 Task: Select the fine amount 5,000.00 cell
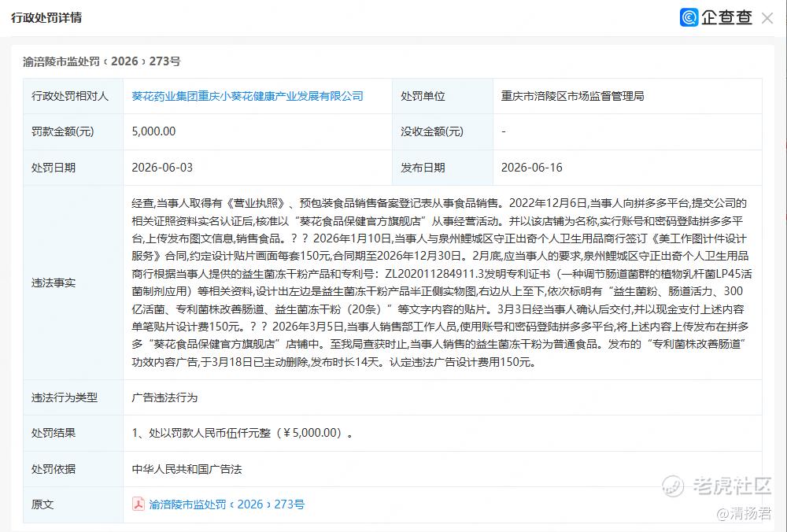tap(153, 131)
